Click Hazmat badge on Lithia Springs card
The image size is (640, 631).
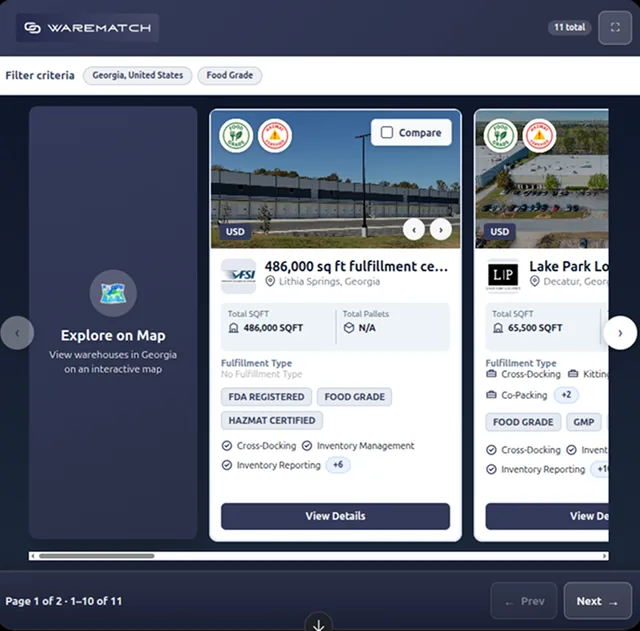point(275,136)
